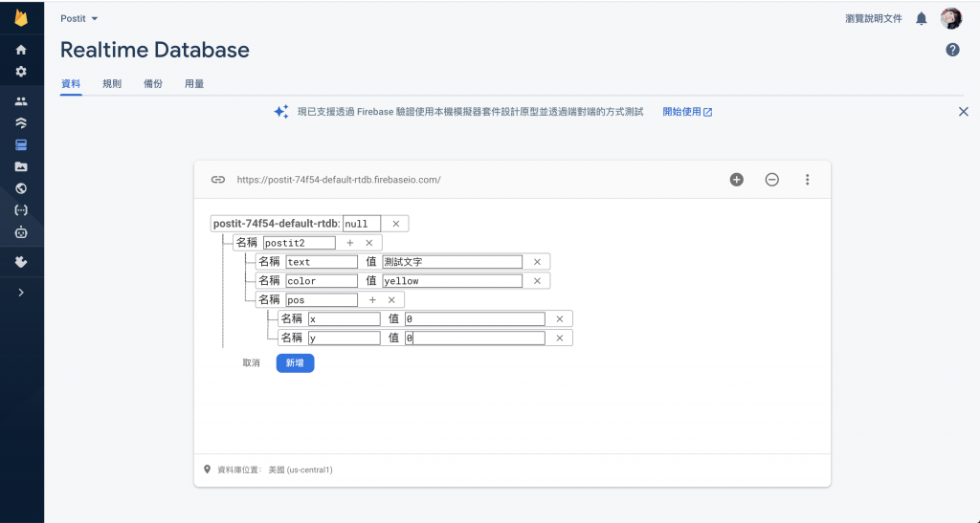Click X next to root null field
Viewport: 980px width, 523px height.
coord(395,224)
